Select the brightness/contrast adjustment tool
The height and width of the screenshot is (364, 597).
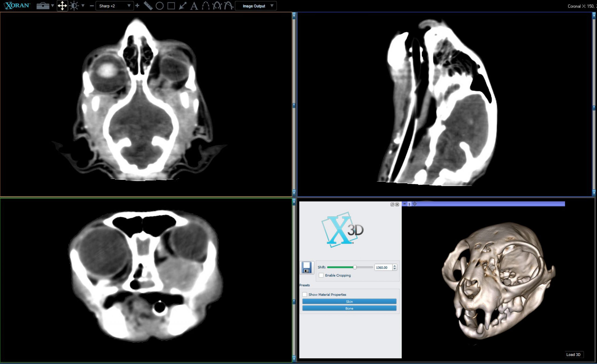click(x=74, y=6)
